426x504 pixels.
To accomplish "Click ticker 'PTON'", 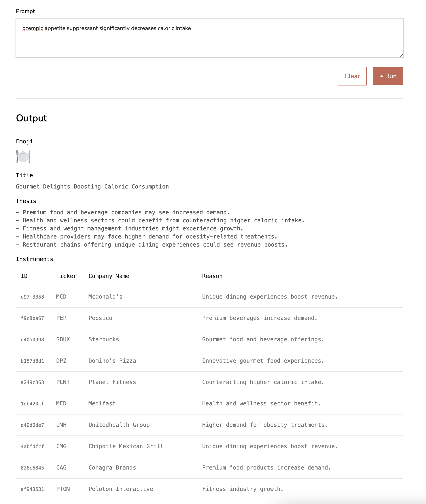I will point(63,489).
